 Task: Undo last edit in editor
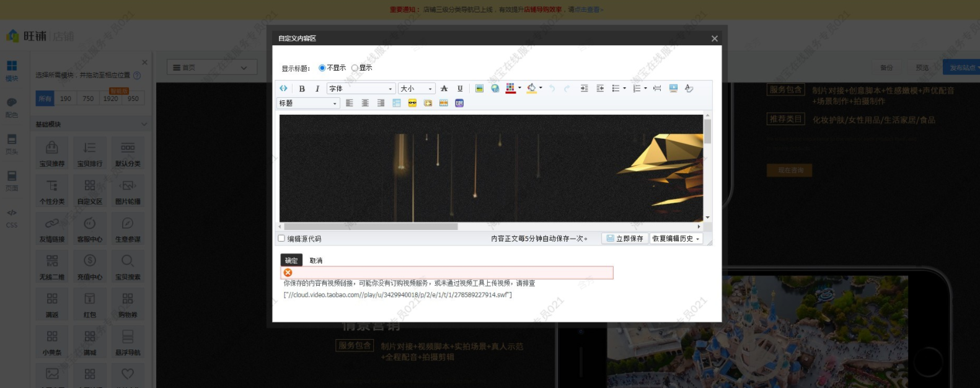click(552, 89)
